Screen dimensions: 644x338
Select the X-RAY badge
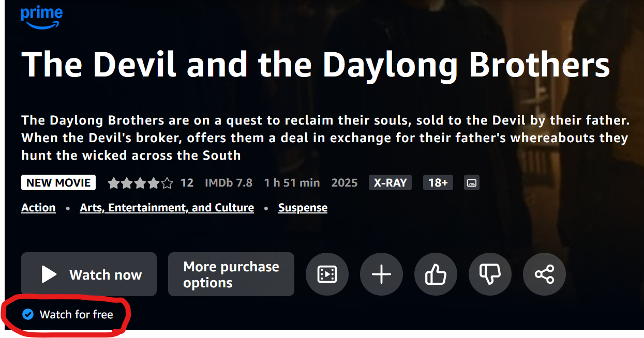click(x=390, y=182)
